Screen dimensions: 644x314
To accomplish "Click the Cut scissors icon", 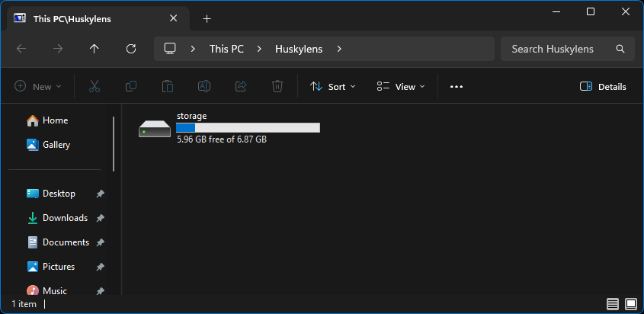I will [x=95, y=87].
